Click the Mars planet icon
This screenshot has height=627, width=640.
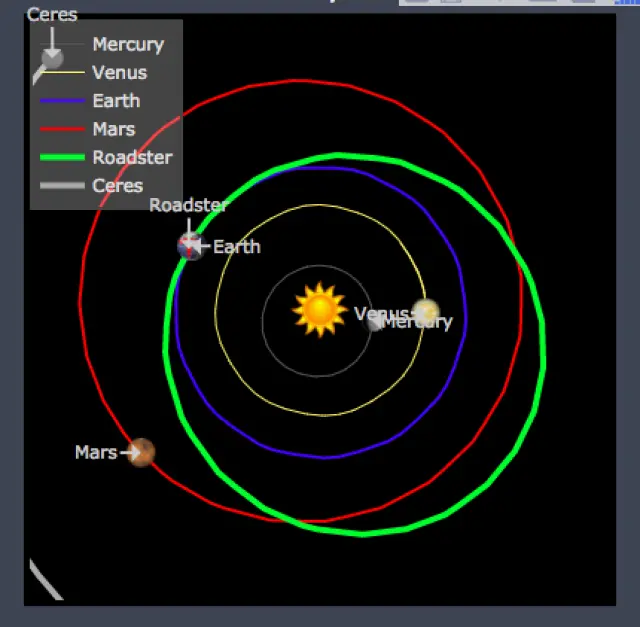(142, 453)
